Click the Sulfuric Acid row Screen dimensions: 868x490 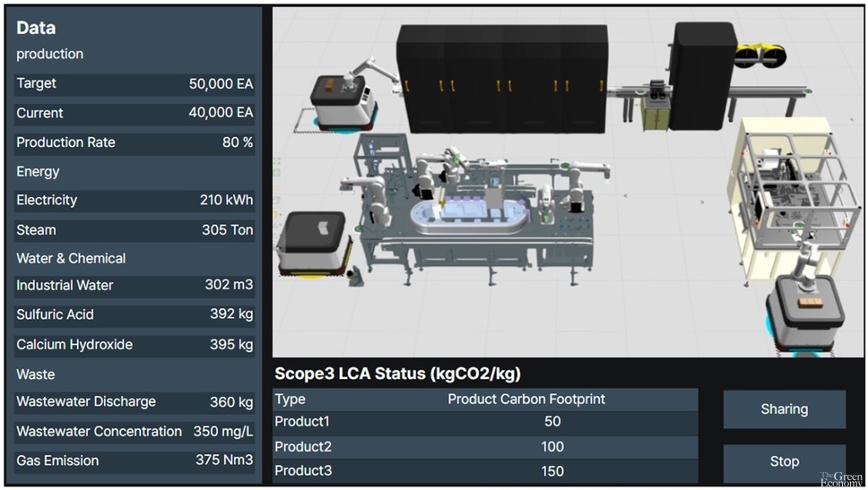pyautogui.click(x=135, y=314)
